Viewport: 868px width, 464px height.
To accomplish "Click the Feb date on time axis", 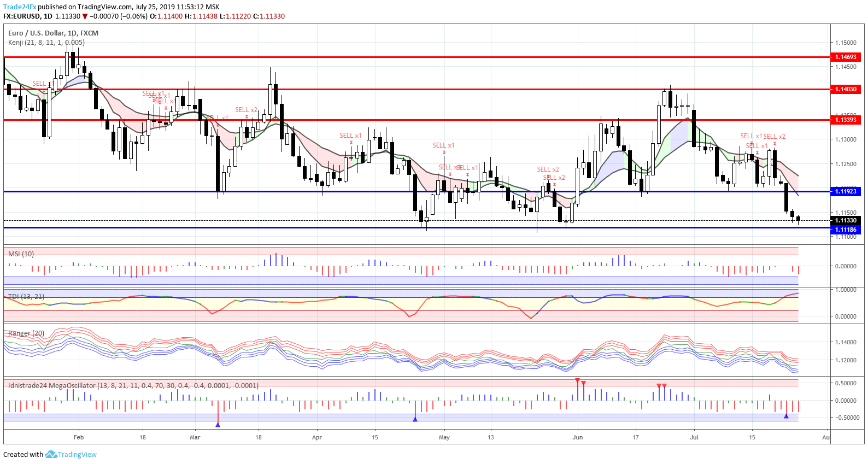I will click(x=79, y=437).
